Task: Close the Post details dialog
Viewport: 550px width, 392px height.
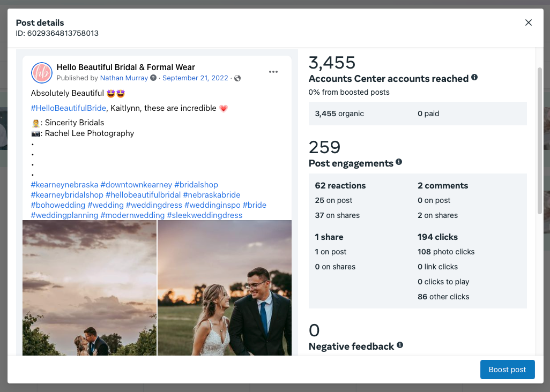Action: [x=528, y=23]
